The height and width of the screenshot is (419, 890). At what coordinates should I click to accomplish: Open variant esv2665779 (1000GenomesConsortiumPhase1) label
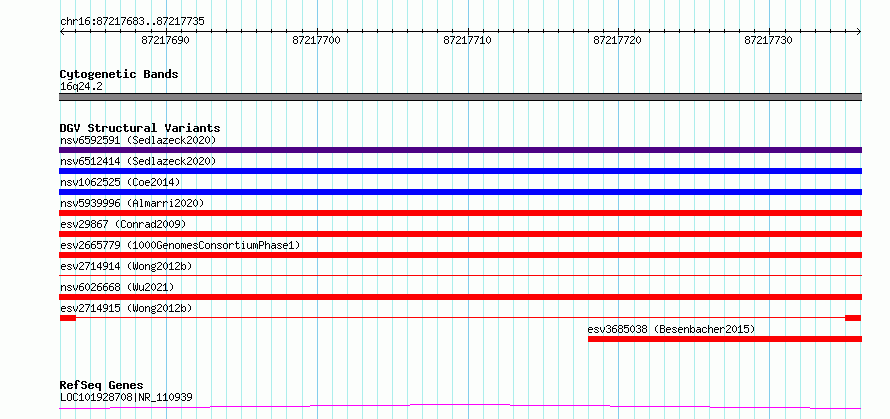pos(180,245)
